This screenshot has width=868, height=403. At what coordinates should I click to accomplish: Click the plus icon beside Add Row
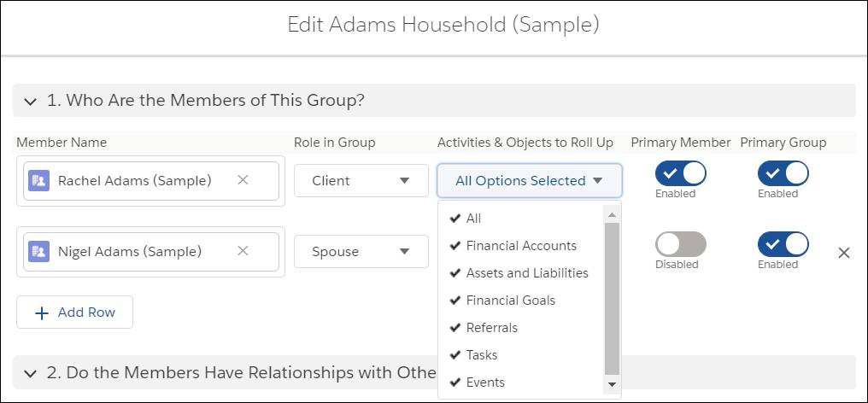[x=42, y=313]
